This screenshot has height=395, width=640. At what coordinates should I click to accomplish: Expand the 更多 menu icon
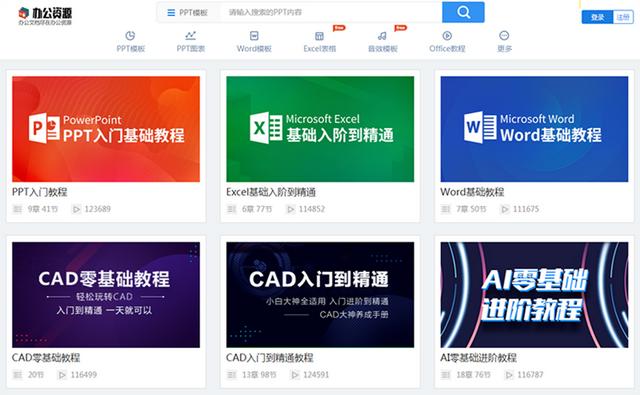504,36
